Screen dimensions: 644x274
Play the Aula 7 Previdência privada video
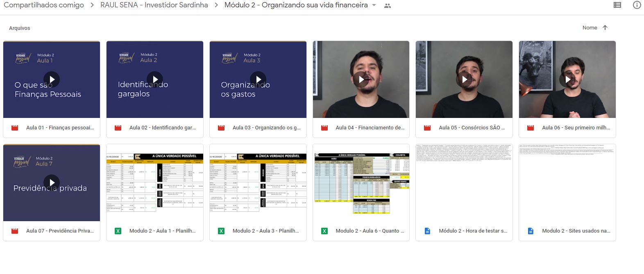click(x=52, y=183)
